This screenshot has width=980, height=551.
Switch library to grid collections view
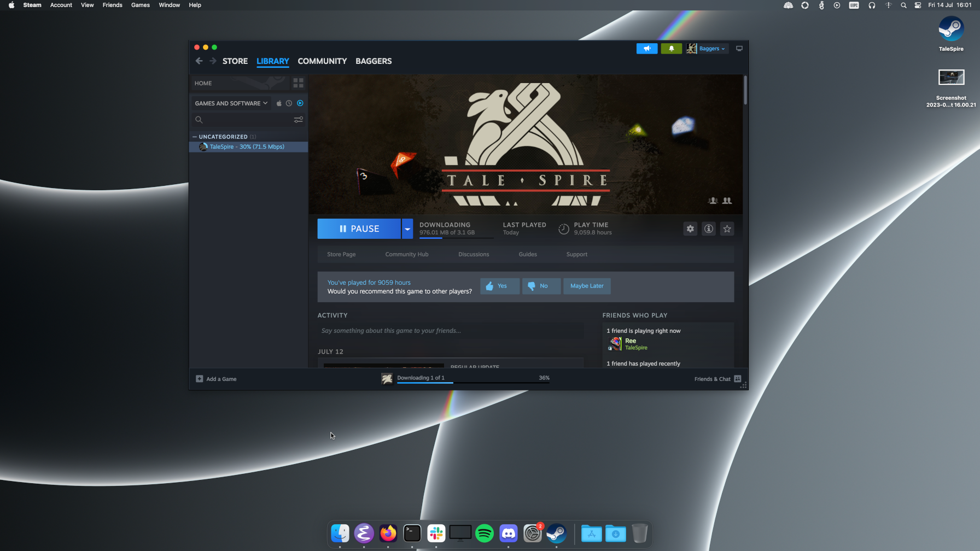[x=298, y=83]
